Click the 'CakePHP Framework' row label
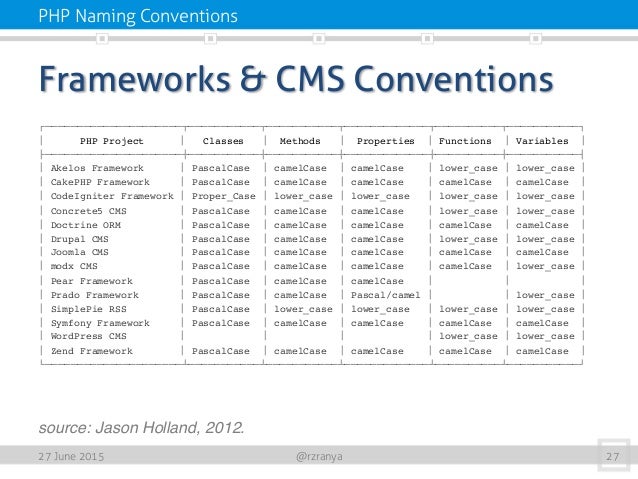The image size is (638, 479). click(100, 182)
